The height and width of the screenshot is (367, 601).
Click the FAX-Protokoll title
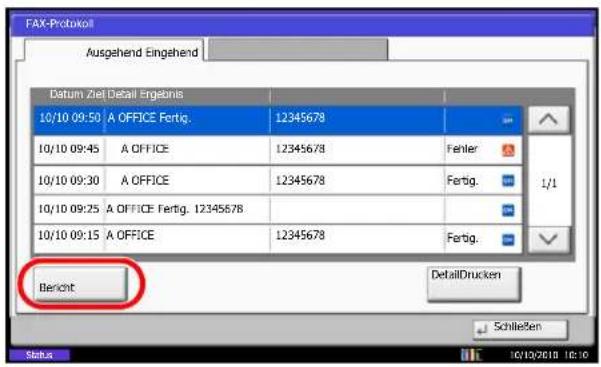(x=59, y=24)
